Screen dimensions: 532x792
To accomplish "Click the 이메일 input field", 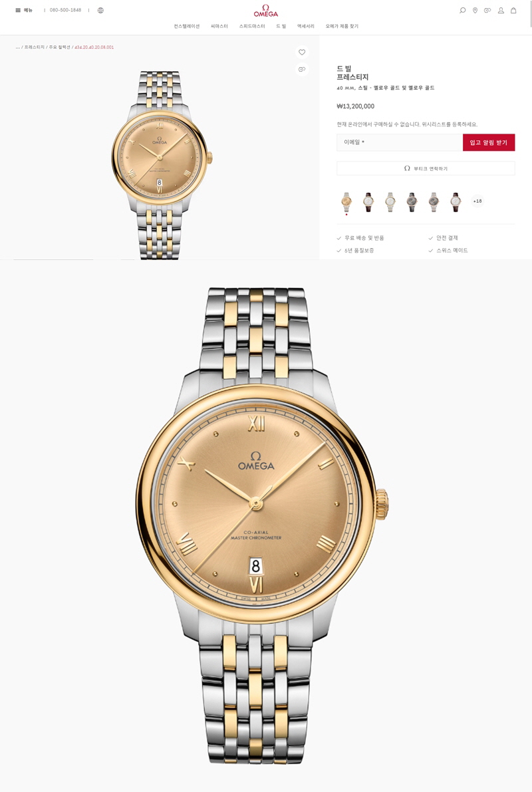I will [400, 142].
